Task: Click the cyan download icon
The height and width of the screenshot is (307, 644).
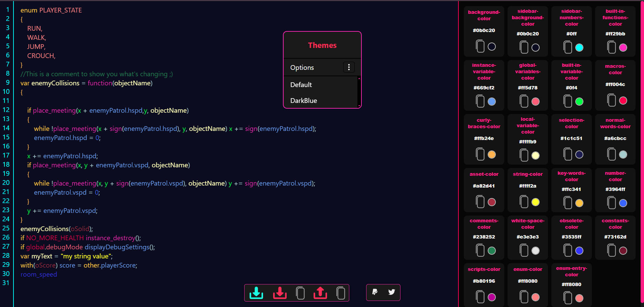Action: coord(256,293)
